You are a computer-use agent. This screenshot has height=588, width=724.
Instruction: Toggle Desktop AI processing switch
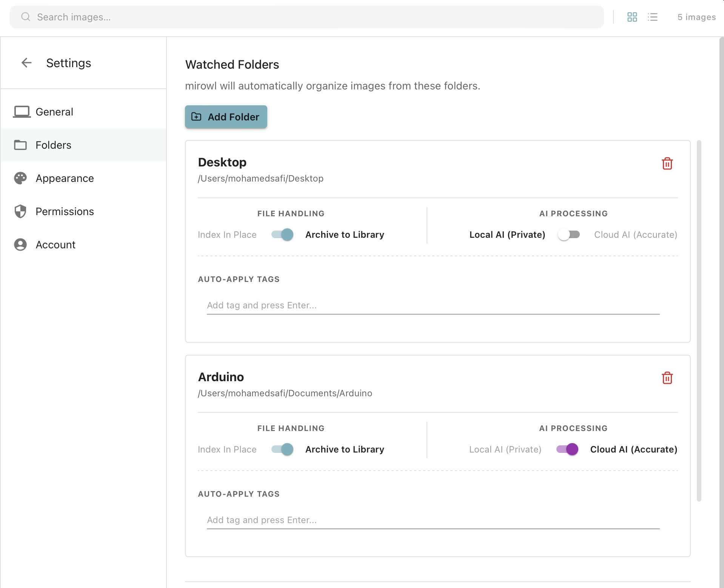click(569, 235)
